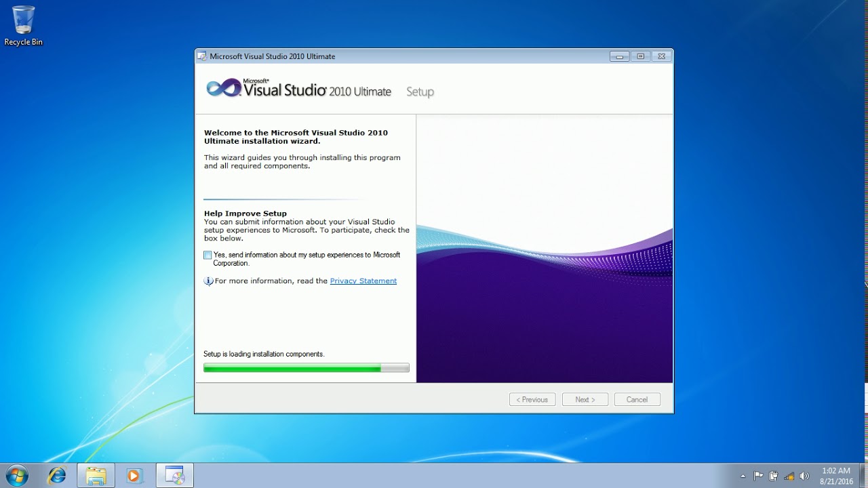Click the welcome heading text
The width and height of the screenshot is (868, 488).
click(x=296, y=137)
